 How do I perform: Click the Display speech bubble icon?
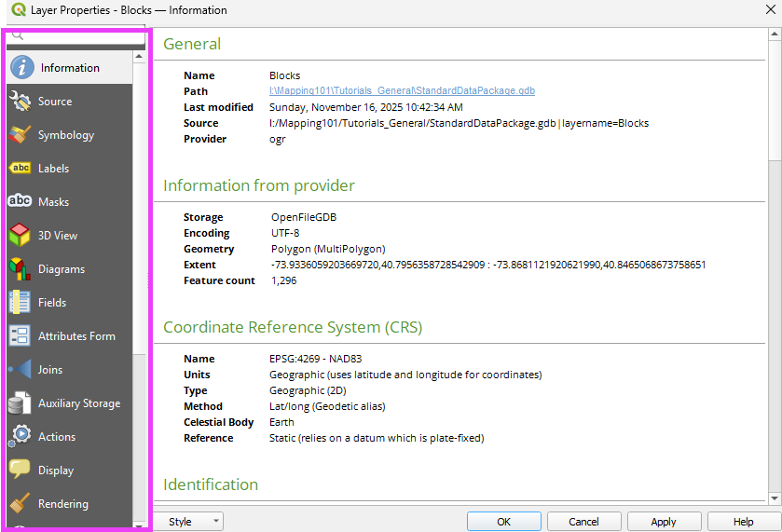click(20, 470)
